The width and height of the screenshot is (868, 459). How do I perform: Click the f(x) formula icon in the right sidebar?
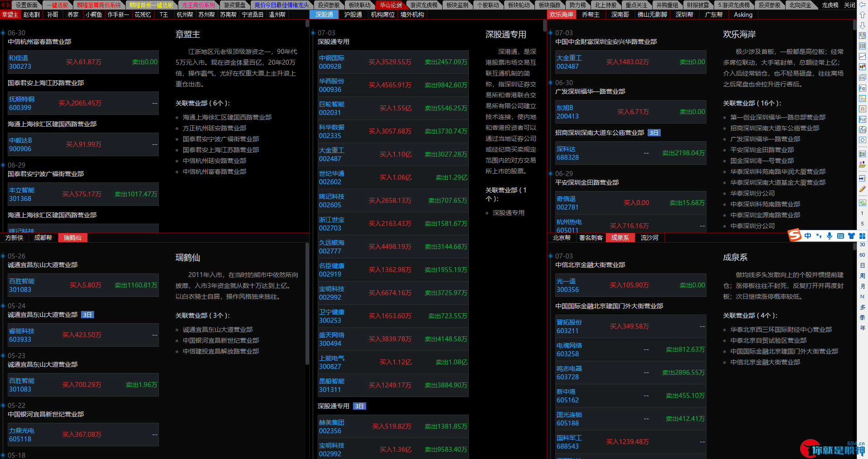coord(862,130)
